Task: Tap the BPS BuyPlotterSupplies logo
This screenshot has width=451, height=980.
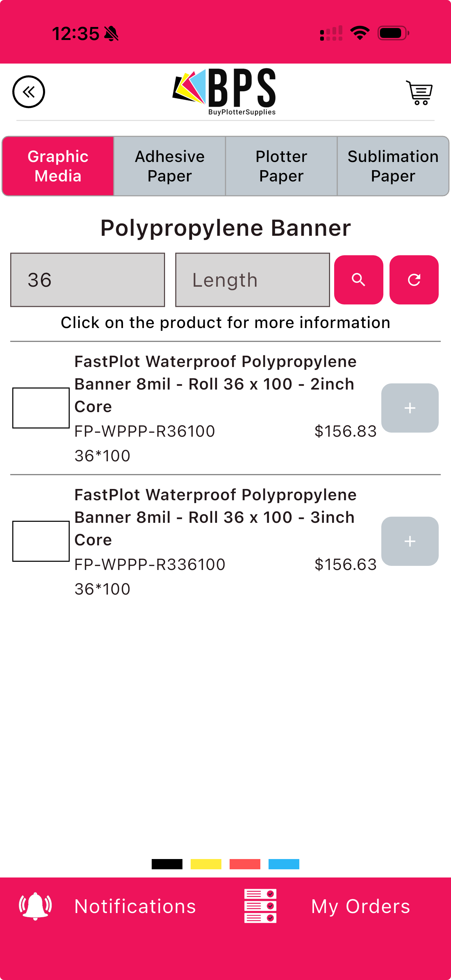Action: pyautogui.click(x=225, y=92)
